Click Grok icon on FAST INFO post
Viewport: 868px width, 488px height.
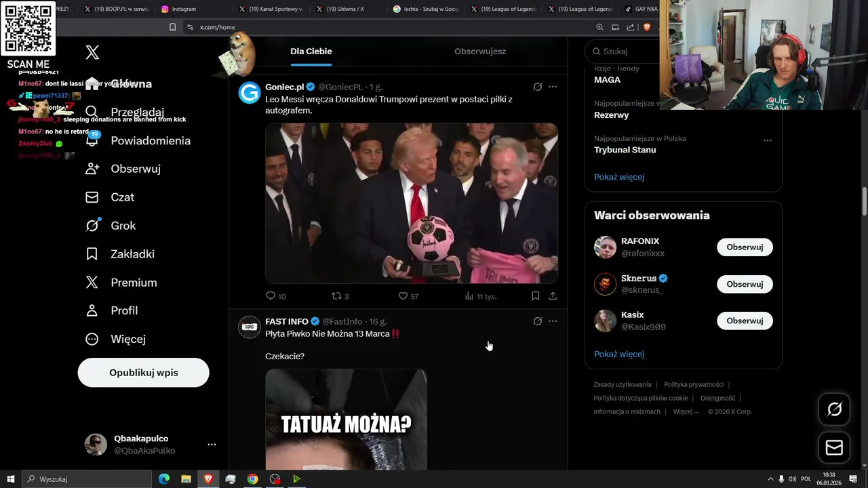[x=538, y=321]
